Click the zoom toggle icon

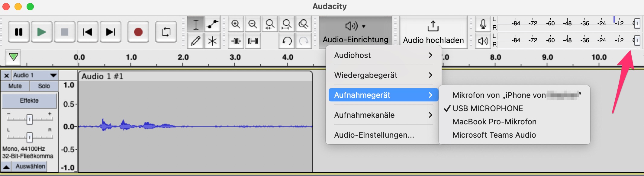303,24
